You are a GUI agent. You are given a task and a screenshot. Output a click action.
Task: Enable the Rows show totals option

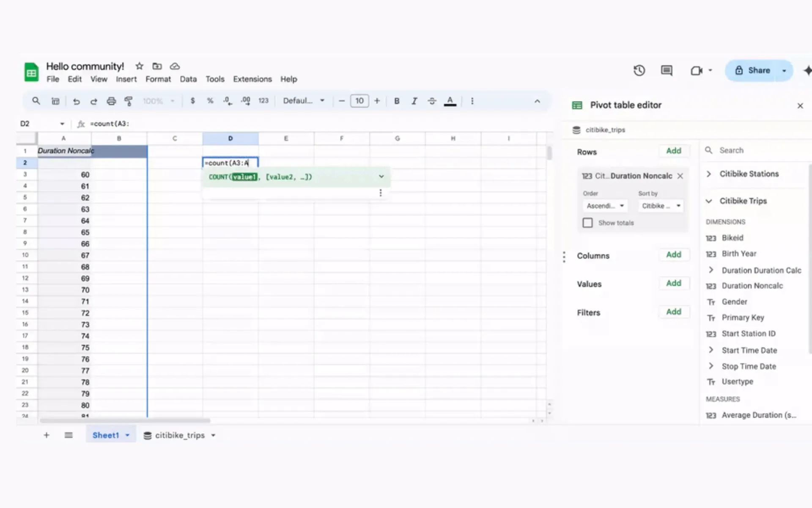587,223
